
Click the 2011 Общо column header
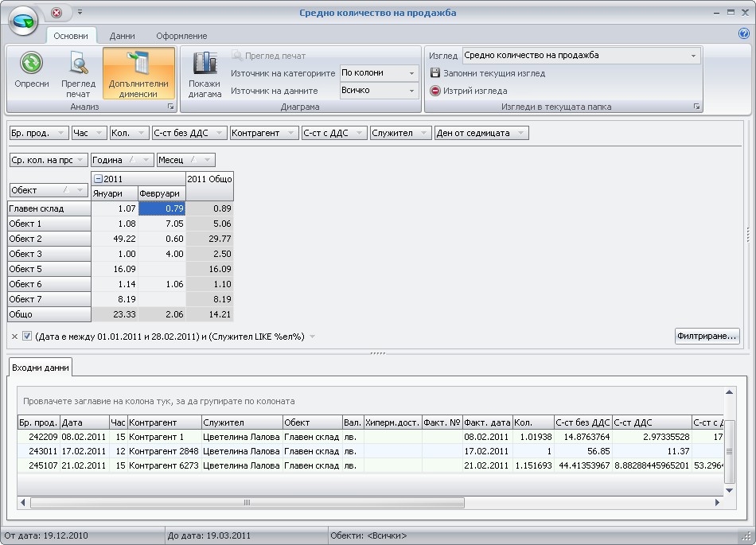210,186
